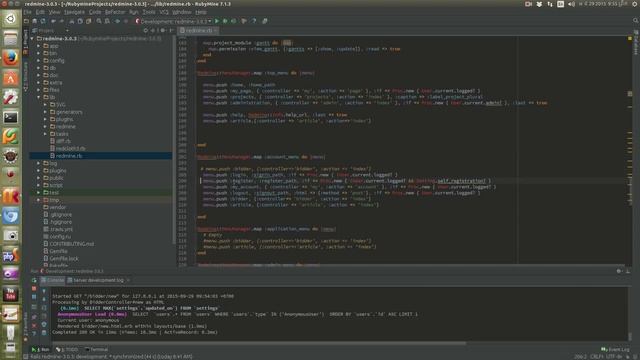Open the Terminal tool window button
This screenshot has width=640, height=360.
coord(96,350)
